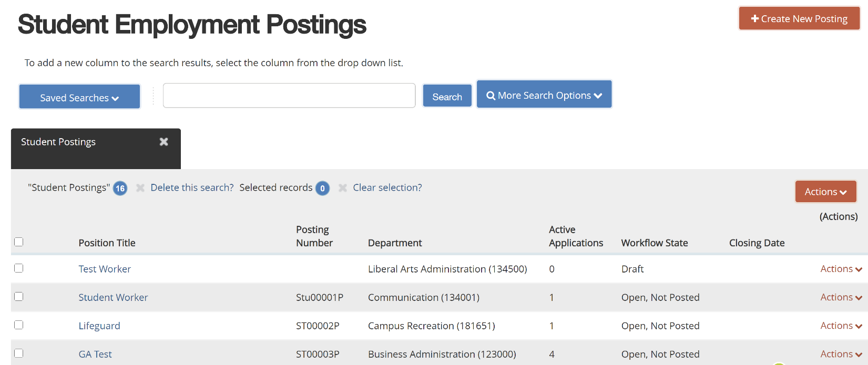
Task: Open the orange Actions dropdown button
Action: pyautogui.click(x=825, y=192)
